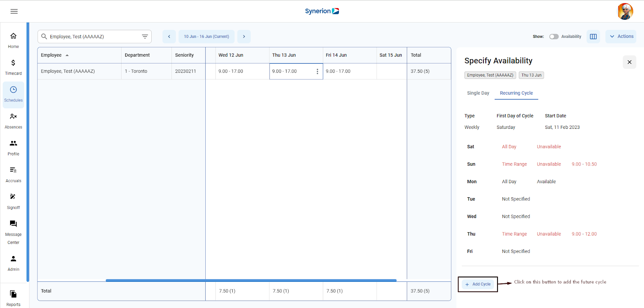Close the Specify Availability panel
The height and width of the screenshot is (308, 644).
click(x=630, y=62)
